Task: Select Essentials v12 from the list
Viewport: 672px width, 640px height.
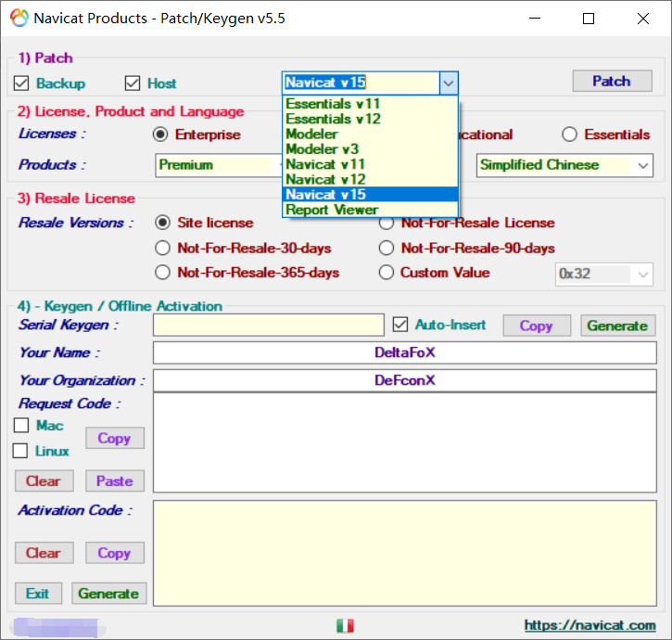Action: (370, 119)
